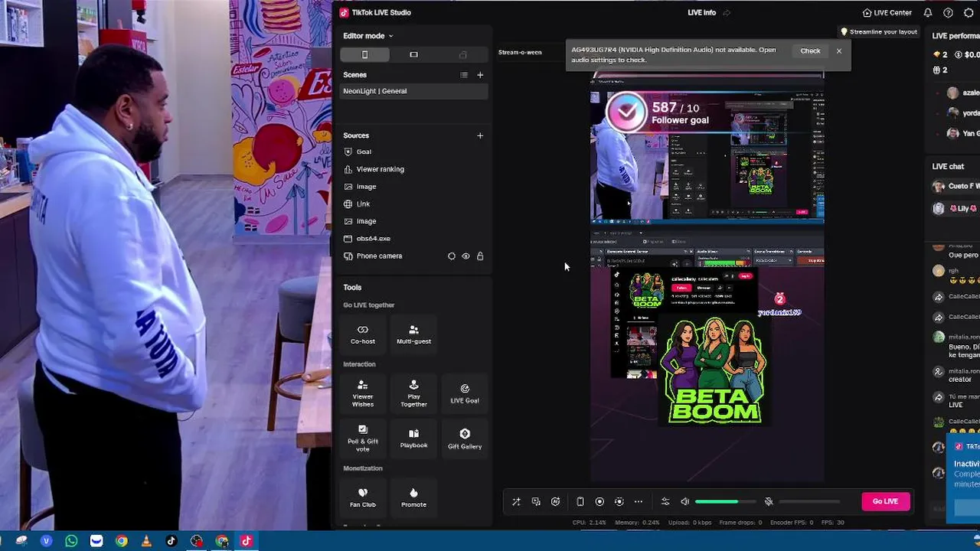Open the black TikTok app in taskbar
Viewport: 980px width, 551px height.
pyautogui.click(x=171, y=541)
